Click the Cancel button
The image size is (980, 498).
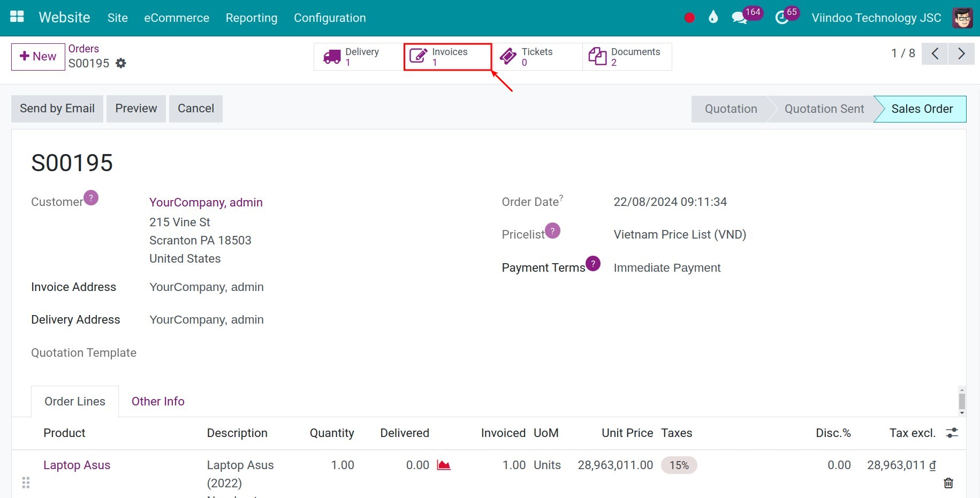(x=196, y=109)
